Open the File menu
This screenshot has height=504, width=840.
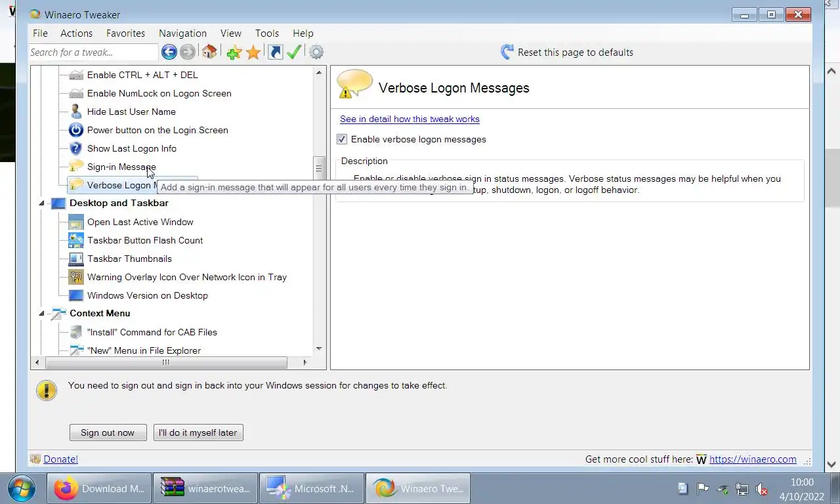coord(40,33)
